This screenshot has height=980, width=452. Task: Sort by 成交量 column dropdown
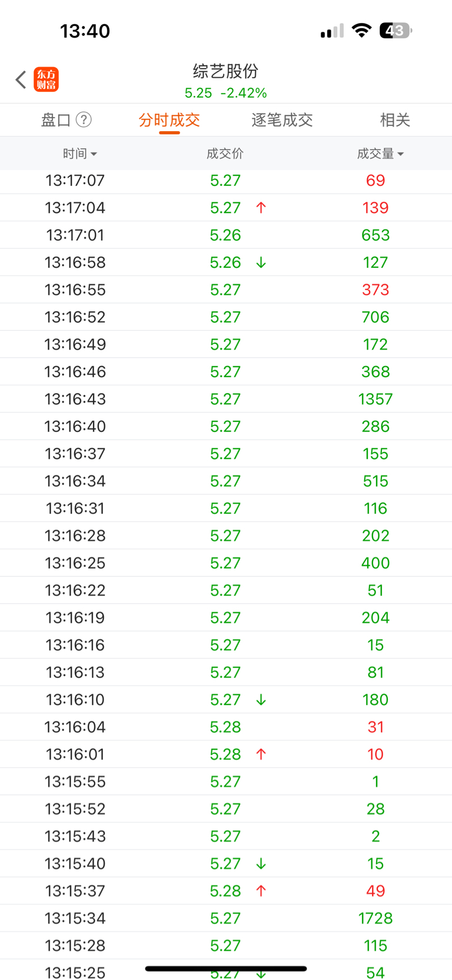380,154
